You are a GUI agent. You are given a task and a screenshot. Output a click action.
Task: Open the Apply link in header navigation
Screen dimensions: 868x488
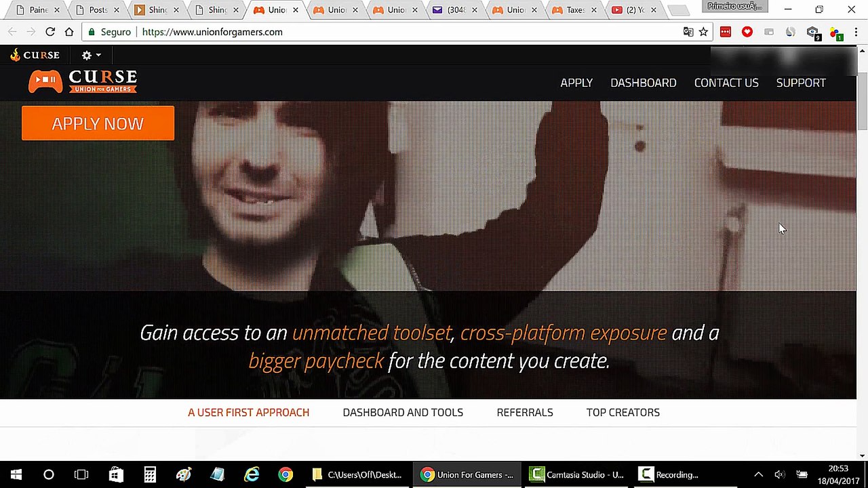[576, 83]
